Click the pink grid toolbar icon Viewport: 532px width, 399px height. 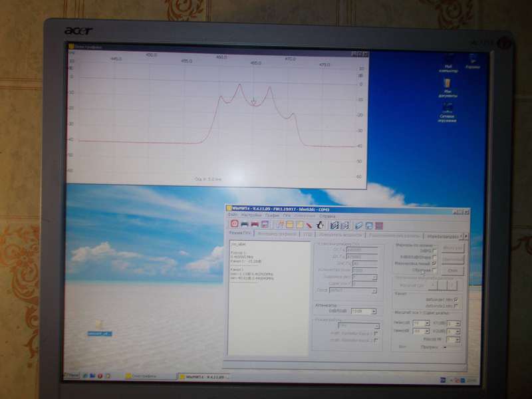click(379, 225)
